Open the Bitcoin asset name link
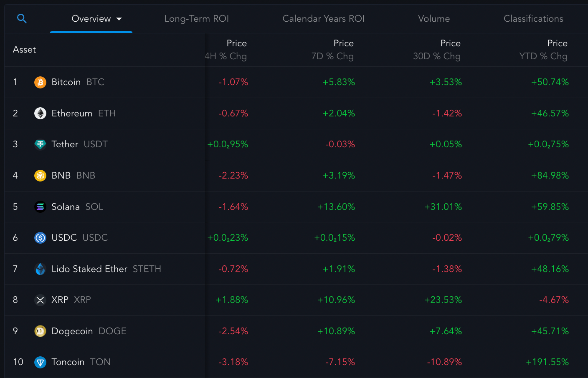This screenshot has width=588, height=378. [66, 82]
